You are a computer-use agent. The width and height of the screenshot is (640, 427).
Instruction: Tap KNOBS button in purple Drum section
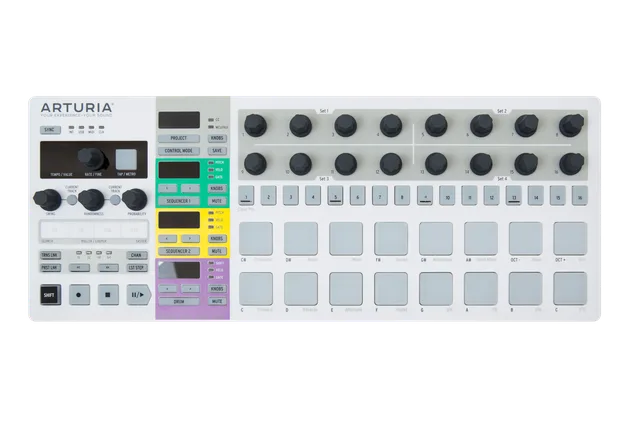click(217, 289)
